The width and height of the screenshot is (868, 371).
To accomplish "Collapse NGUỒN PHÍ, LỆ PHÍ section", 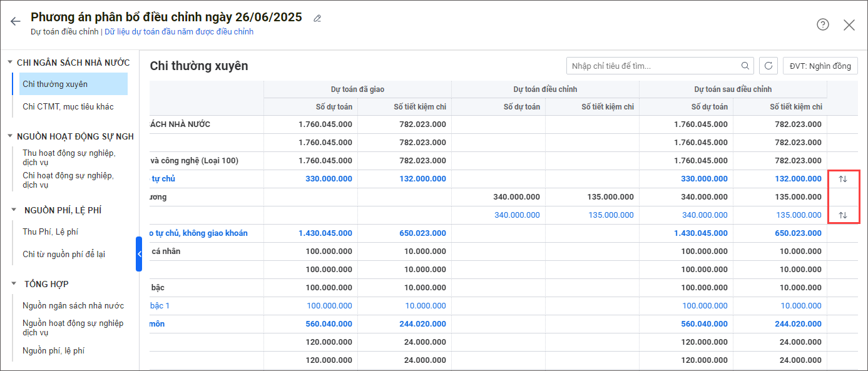I will click(x=14, y=210).
